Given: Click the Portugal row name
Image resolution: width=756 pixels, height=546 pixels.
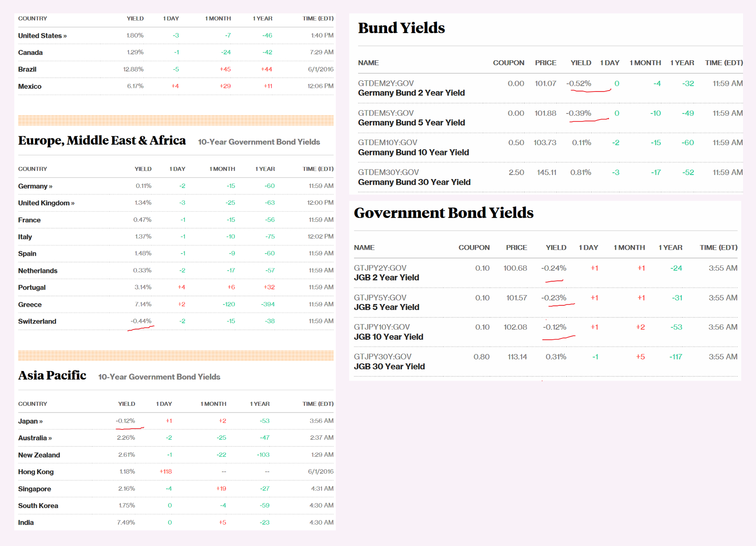Looking at the screenshot, I should tap(32, 288).
